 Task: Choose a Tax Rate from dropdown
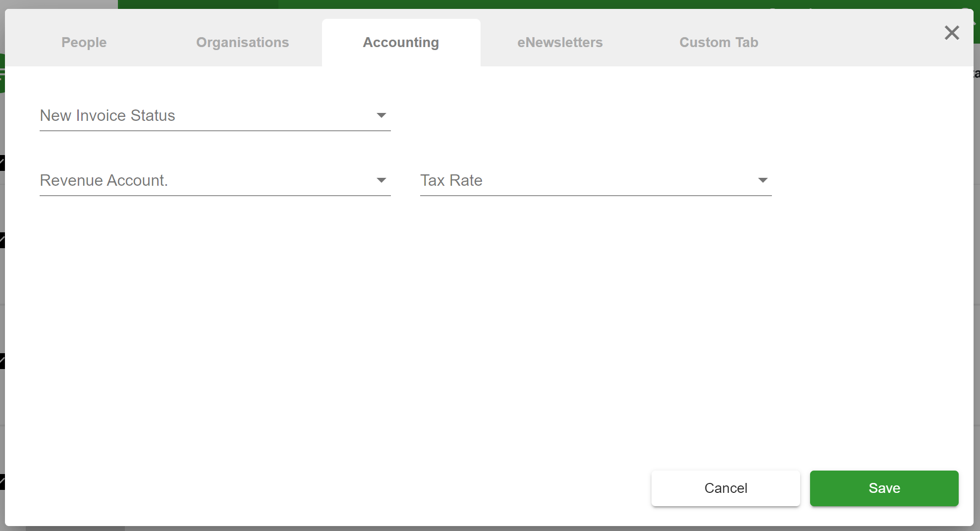click(x=596, y=180)
